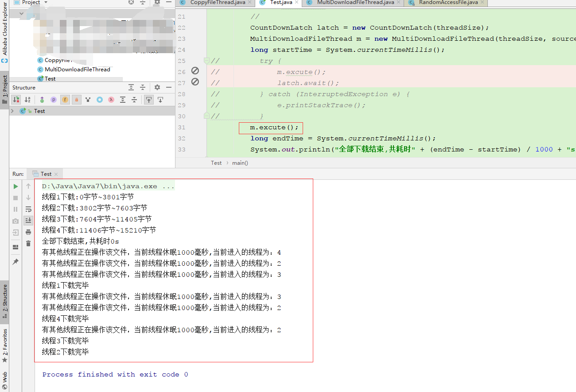
Task: Toggle lambda display in the Structure panel
Action: pyautogui.click(x=111, y=100)
